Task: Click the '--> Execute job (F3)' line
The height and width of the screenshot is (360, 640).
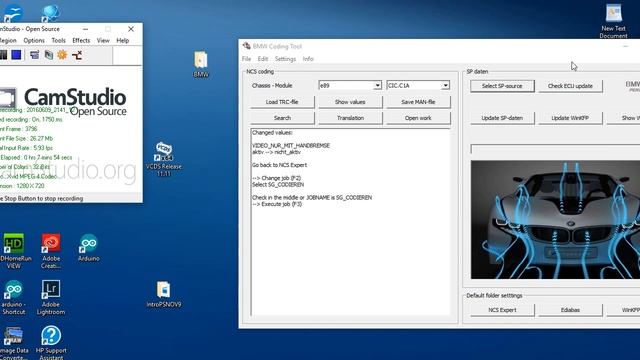Action: tap(277, 204)
